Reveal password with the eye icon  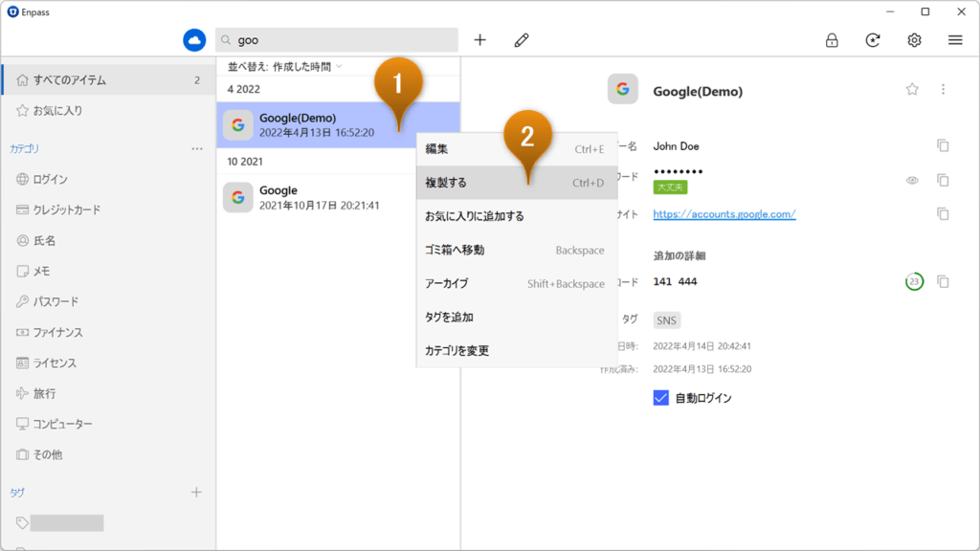tap(912, 180)
